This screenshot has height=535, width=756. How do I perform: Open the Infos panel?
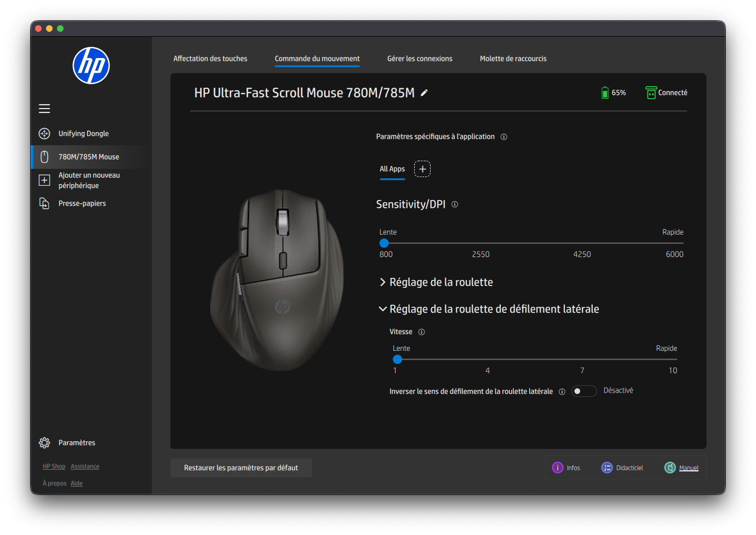(x=566, y=468)
